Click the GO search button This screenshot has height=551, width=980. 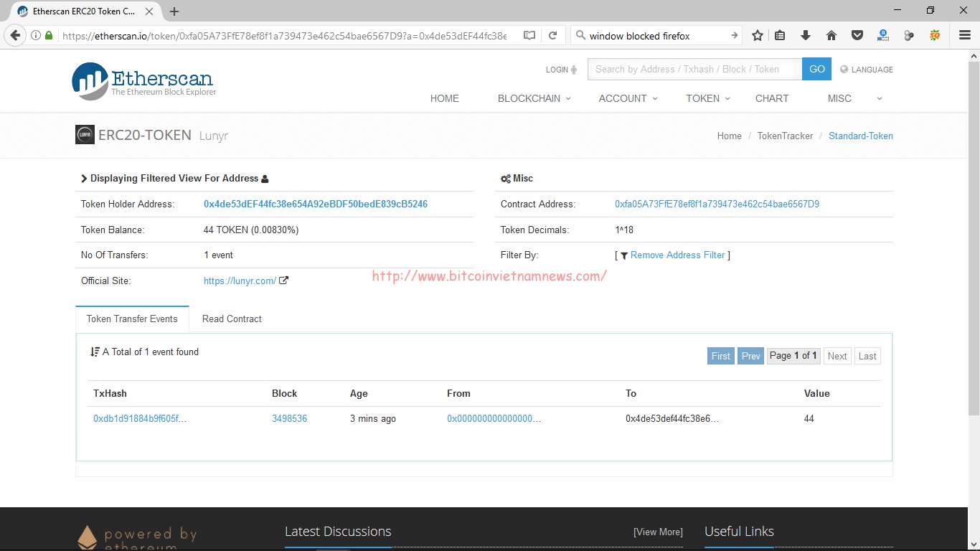click(x=816, y=69)
